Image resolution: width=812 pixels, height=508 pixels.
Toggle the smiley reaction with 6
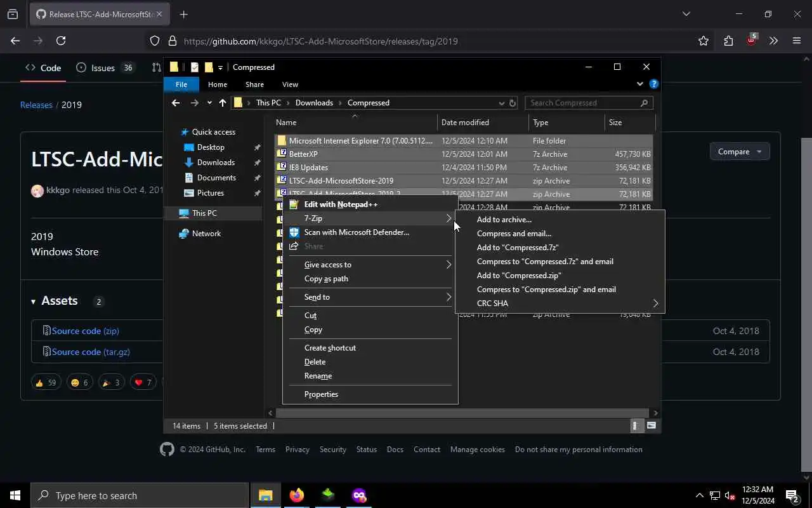tap(80, 382)
